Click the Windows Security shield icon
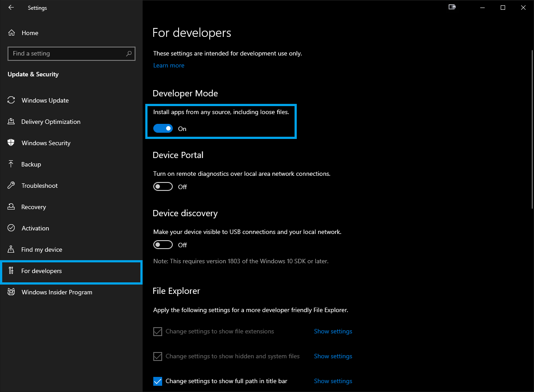 [12, 143]
